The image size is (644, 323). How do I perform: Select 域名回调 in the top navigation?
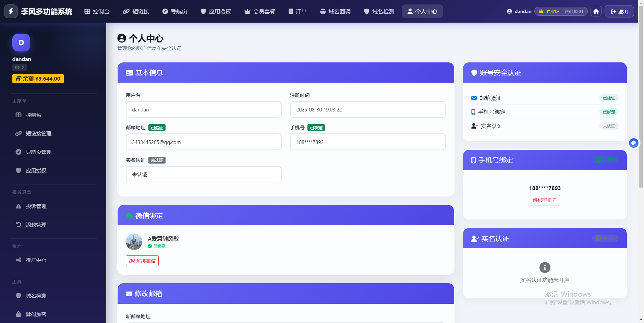pos(335,11)
